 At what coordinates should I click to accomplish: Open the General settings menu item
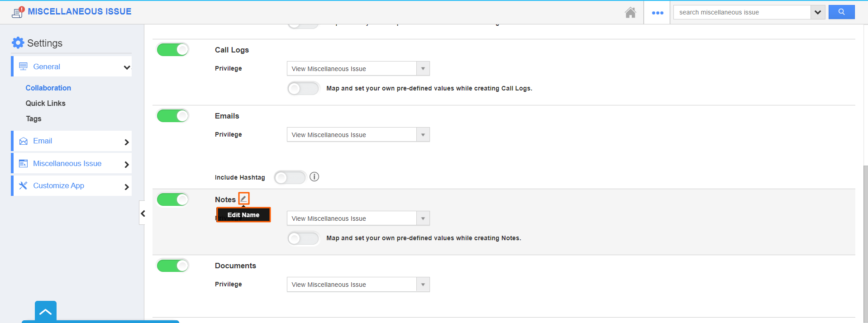(72, 66)
